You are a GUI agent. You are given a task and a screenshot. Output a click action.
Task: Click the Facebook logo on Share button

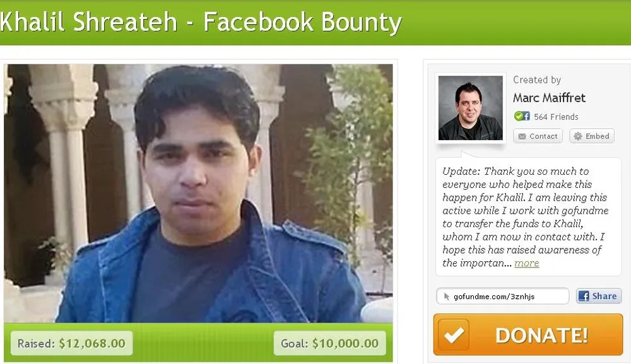click(584, 296)
